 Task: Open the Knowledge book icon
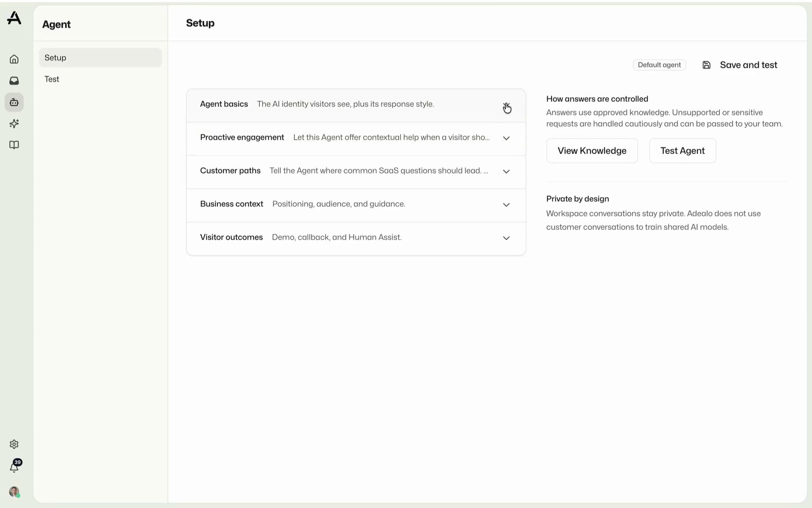pos(14,145)
